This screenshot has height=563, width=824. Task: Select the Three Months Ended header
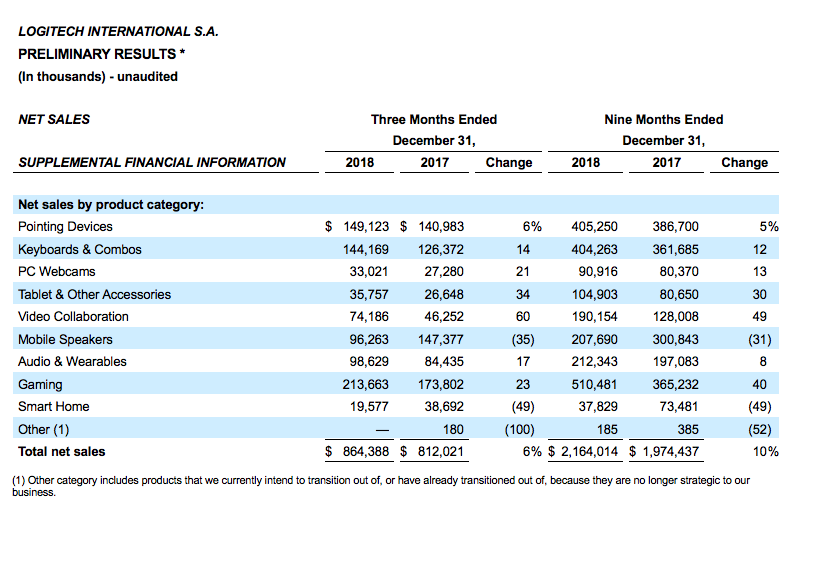(x=434, y=120)
